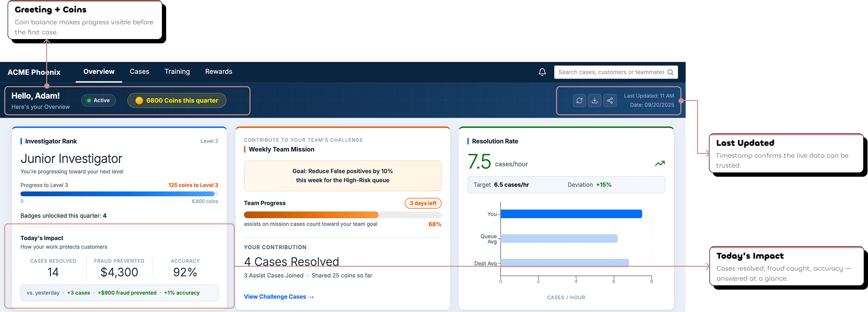Viewport: 868px width, 312px height.
Task: Click the Level progress bar
Action: point(119,194)
